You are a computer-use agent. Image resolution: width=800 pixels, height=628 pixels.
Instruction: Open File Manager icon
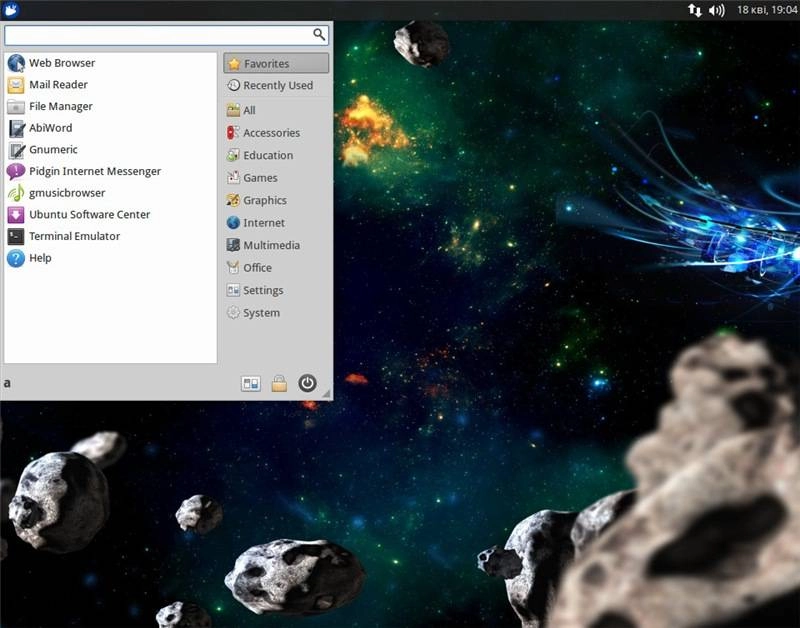(x=16, y=106)
